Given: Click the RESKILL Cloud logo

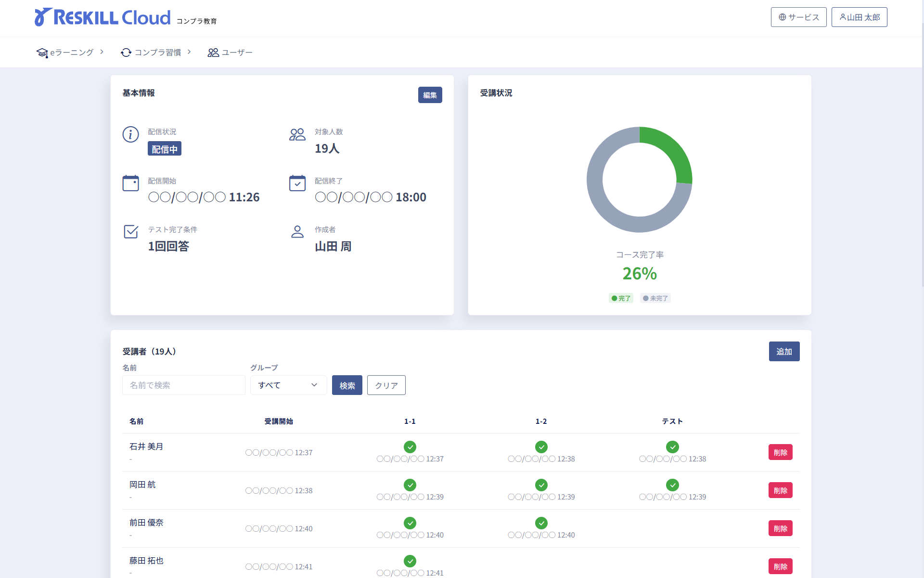Looking at the screenshot, I should [103, 17].
